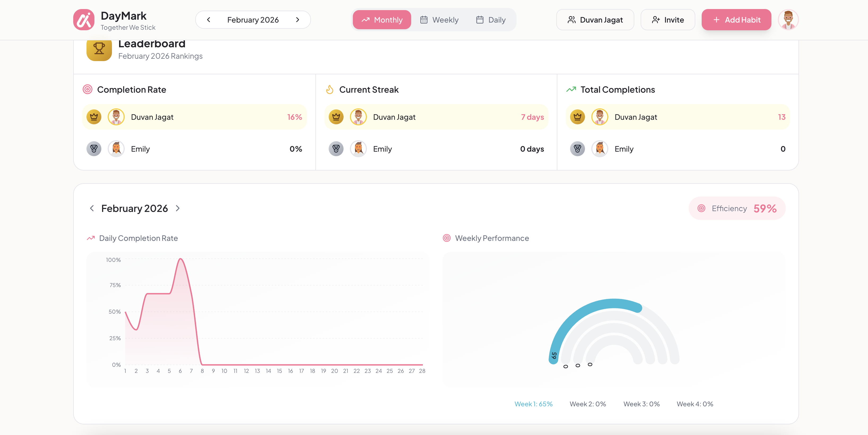Click your profile avatar in the top right

(x=788, y=20)
